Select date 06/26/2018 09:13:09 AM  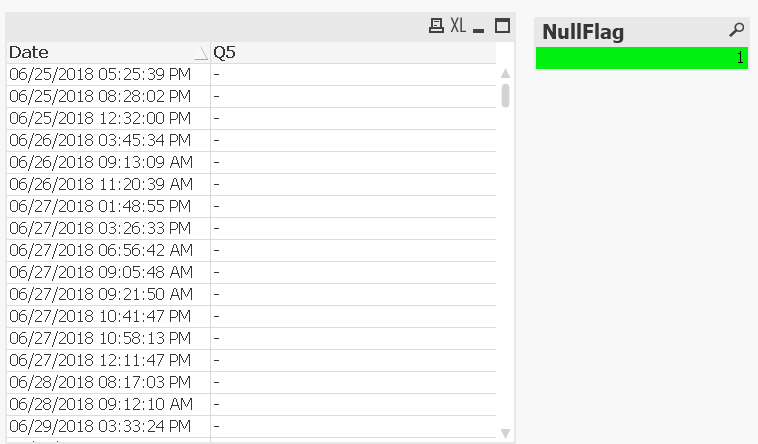point(100,162)
